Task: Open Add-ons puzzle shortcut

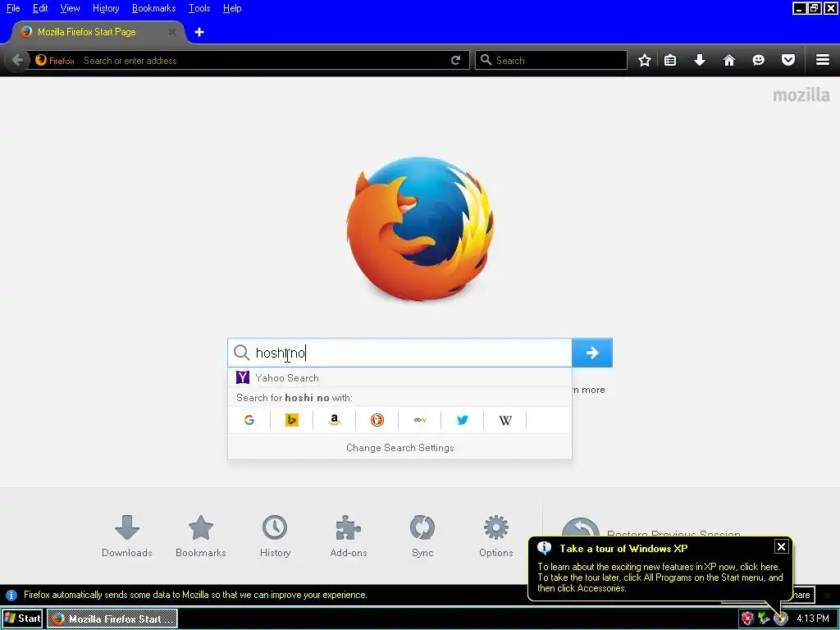Action: (348, 536)
